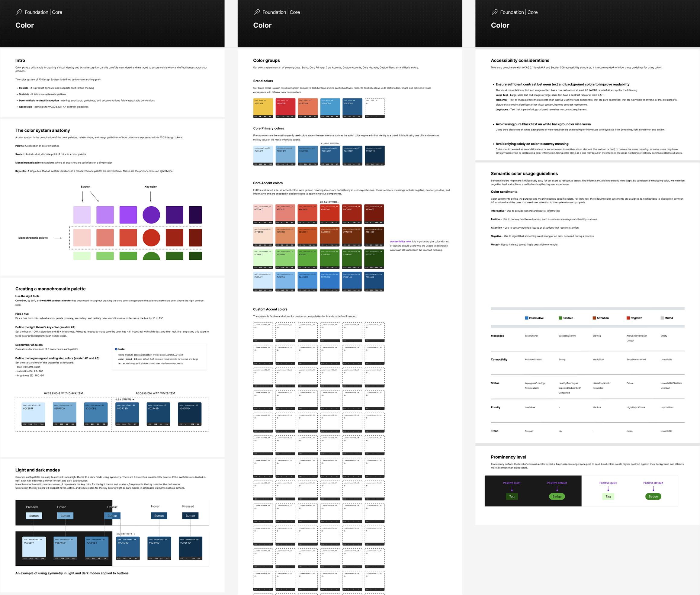Click the 'Trend' row label in the table

pyautogui.click(x=495, y=431)
